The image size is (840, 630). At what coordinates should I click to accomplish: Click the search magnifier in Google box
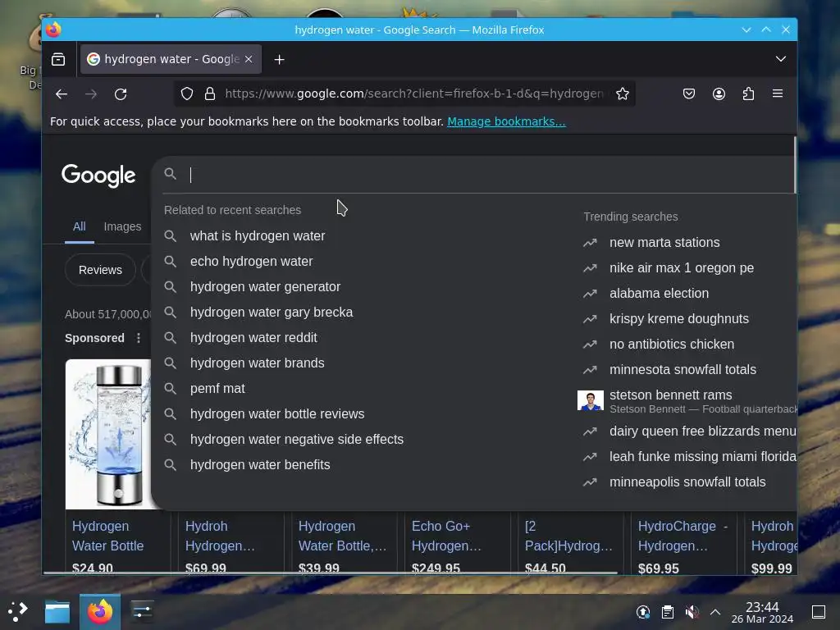pyautogui.click(x=171, y=174)
